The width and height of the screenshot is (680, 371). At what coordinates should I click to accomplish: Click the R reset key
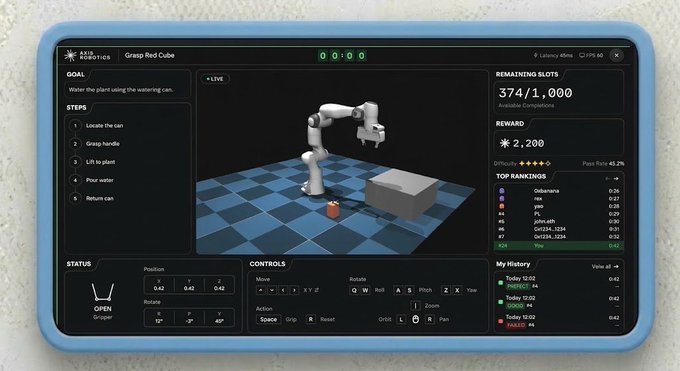(311, 319)
